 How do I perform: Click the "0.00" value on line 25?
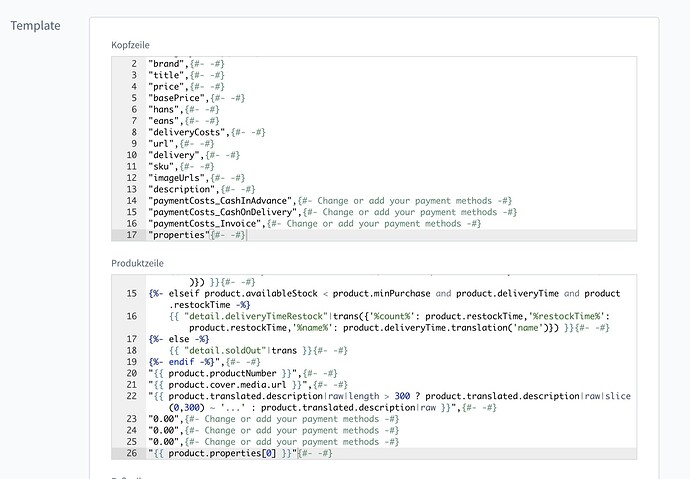point(165,442)
